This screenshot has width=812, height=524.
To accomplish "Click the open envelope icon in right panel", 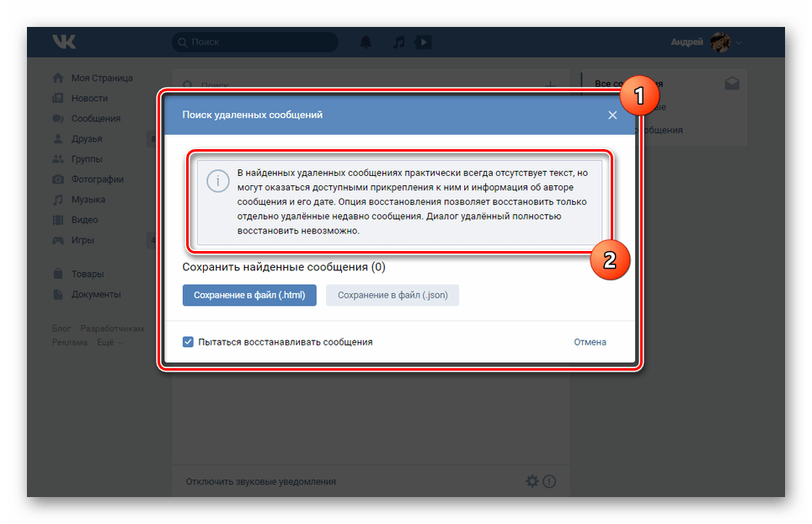I will coord(732,83).
